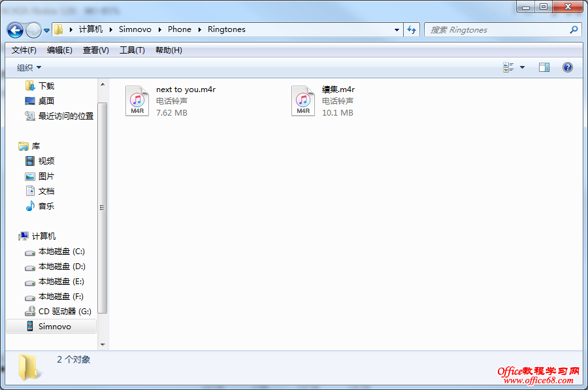
Task: Select 计算机 in navigation pane
Action: (x=44, y=236)
